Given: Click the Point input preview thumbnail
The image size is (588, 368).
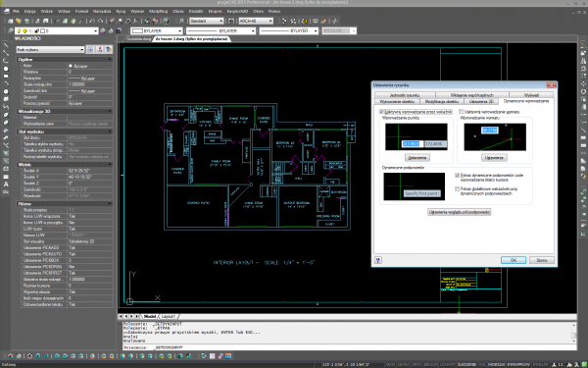Looking at the screenshot, I should click(x=416, y=136).
